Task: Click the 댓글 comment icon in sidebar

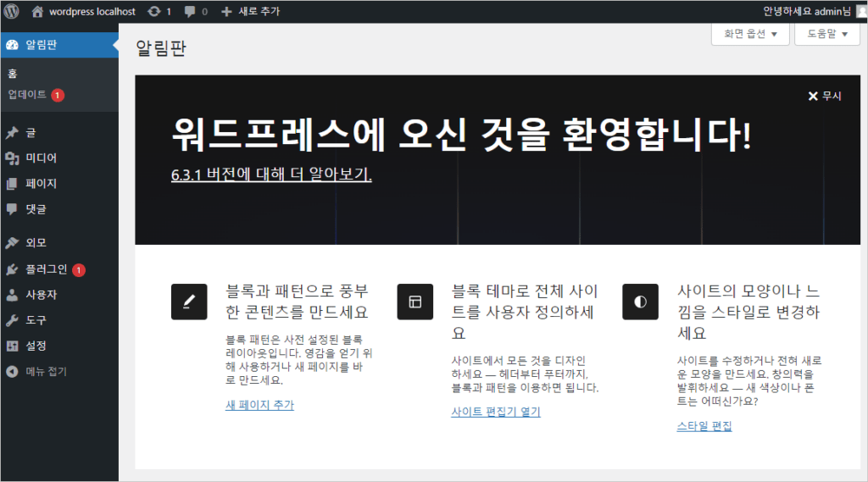Action: click(x=12, y=209)
